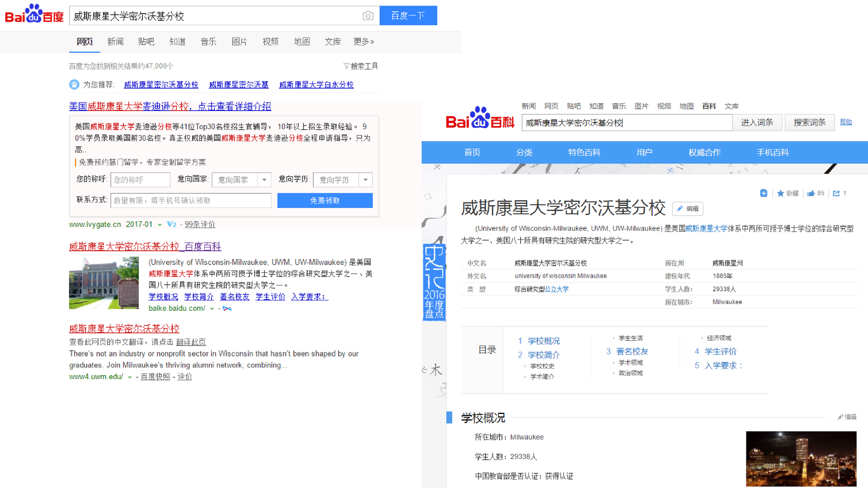The image size is (868, 488).
Task: Switch to the 地图 search tab
Action: 302,42
